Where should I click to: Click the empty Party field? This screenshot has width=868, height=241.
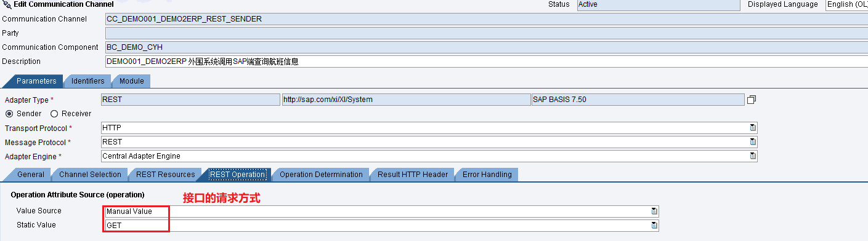487,33
